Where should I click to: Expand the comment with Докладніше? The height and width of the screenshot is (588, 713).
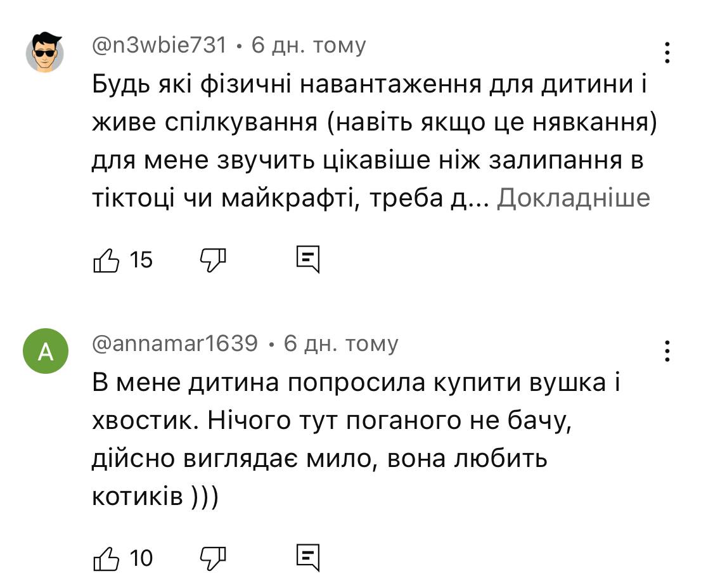point(574,198)
